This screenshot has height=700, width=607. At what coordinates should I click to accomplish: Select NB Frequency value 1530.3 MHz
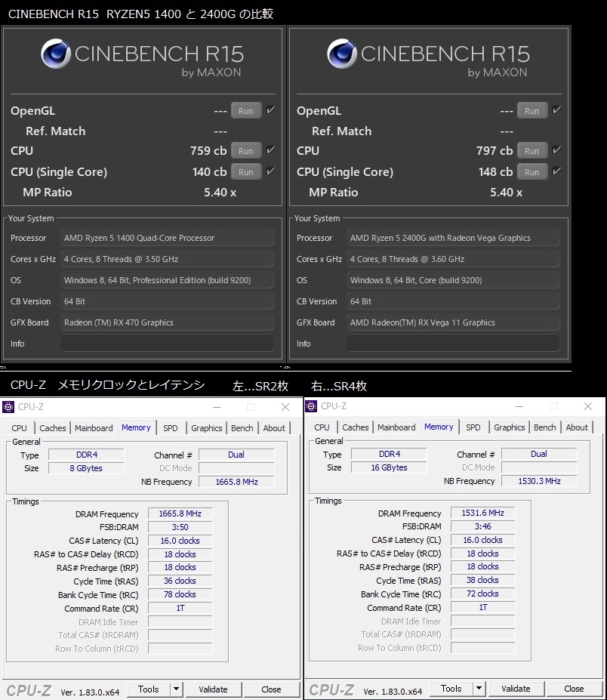tap(539, 481)
